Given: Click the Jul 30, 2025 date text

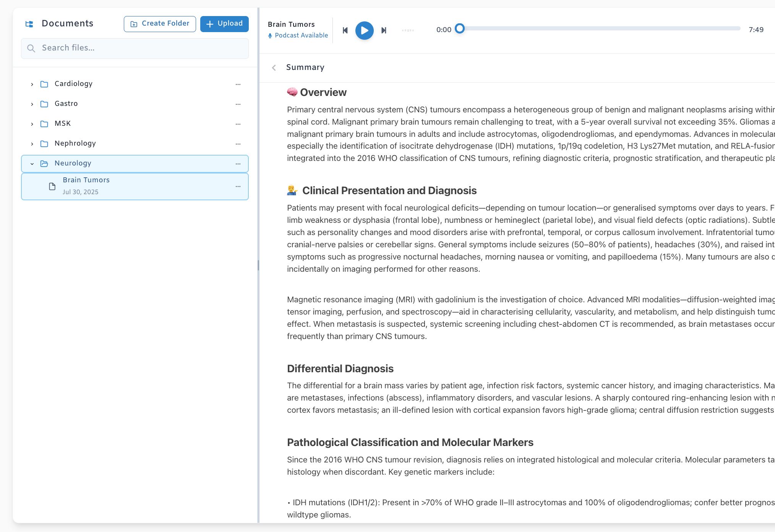Looking at the screenshot, I should tap(81, 192).
